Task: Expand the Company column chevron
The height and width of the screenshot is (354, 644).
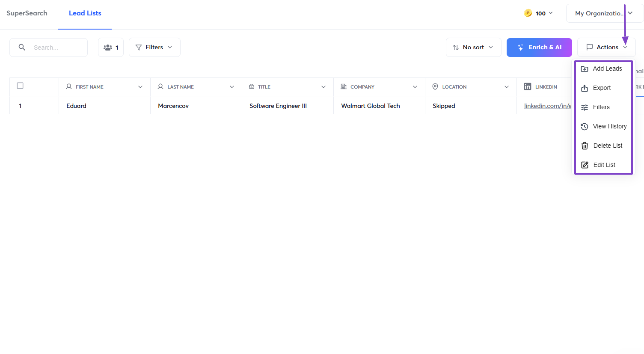Action: [415, 87]
